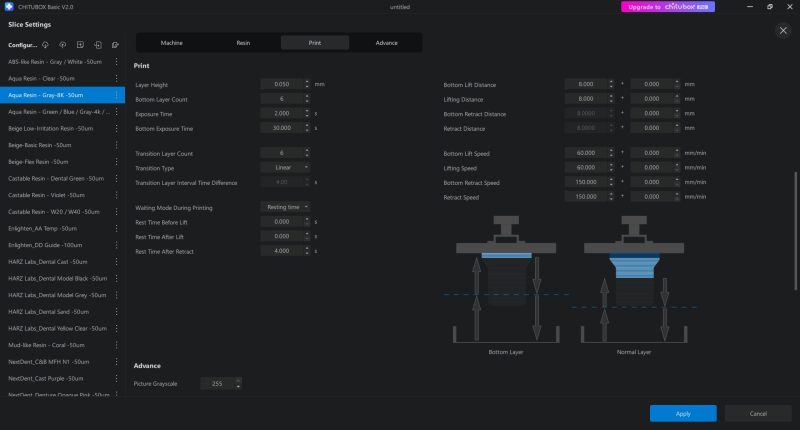800x430 pixels.
Task: Select ABS-like Resin Gray/White profile
Action: coord(62,62)
